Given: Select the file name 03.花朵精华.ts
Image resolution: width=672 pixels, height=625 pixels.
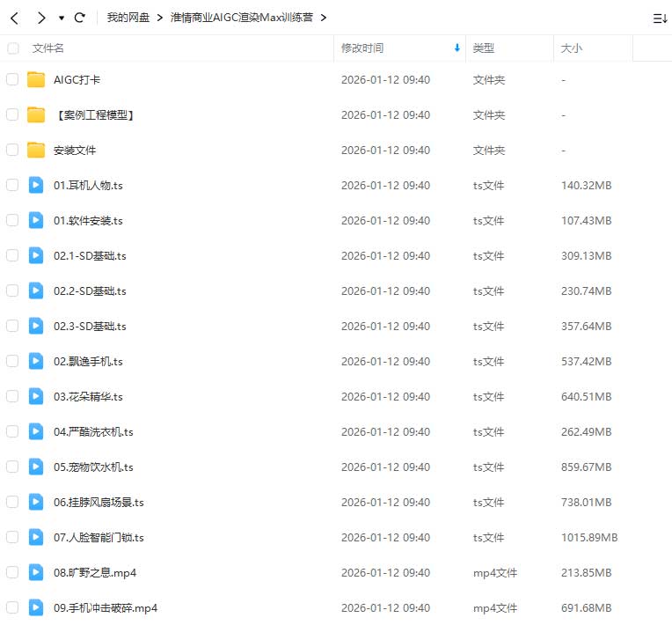Looking at the screenshot, I should [x=88, y=397].
